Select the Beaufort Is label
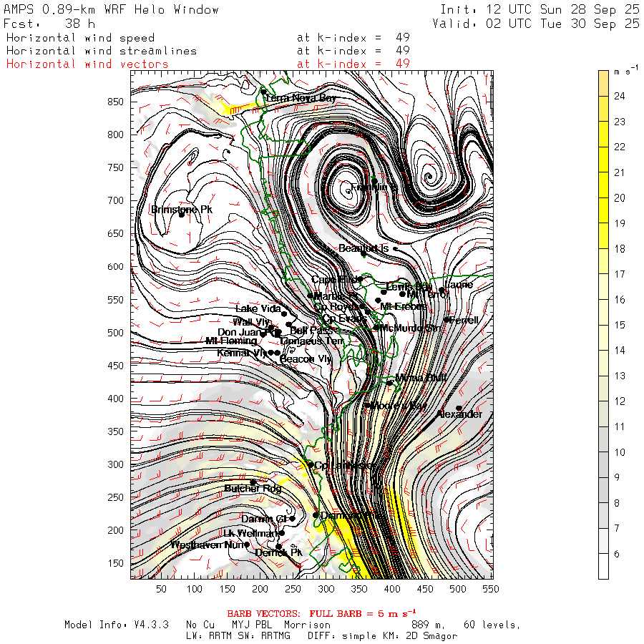The height and width of the screenshot is (644, 644). [364, 248]
